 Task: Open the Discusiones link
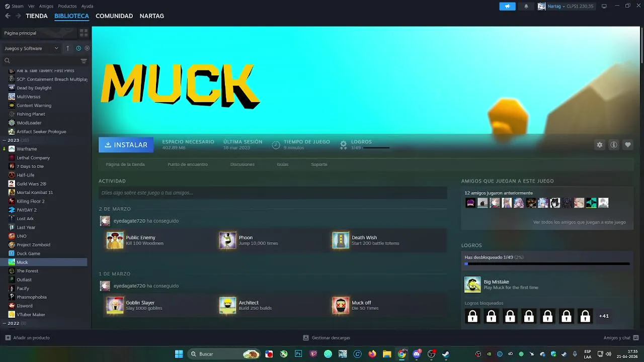(x=243, y=164)
